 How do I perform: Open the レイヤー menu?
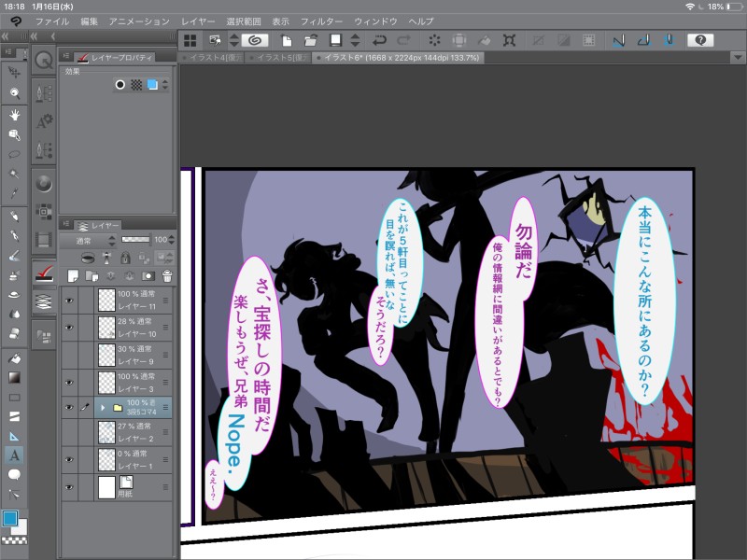pyautogui.click(x=198, y=21)
